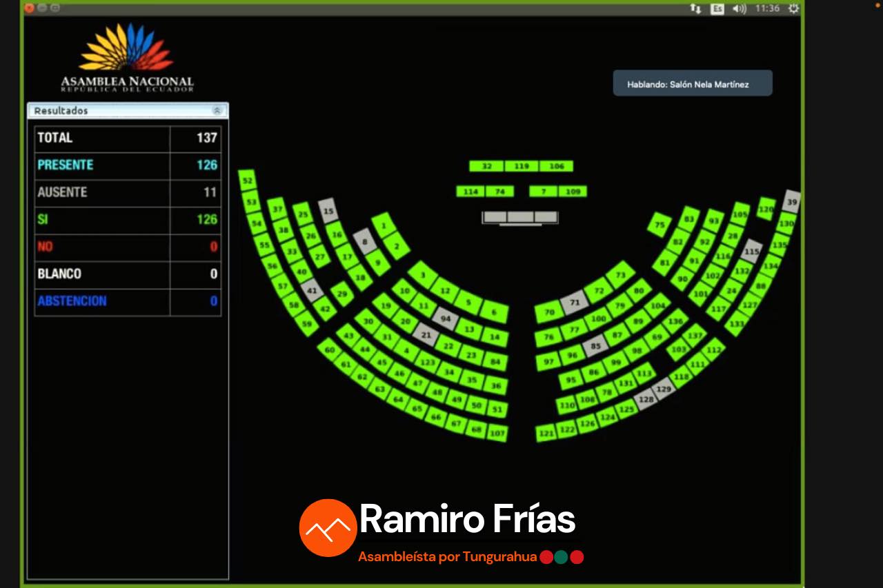Screen dimensions: 883x588
Task: Click green seat 51
Action: click(497, 409)
